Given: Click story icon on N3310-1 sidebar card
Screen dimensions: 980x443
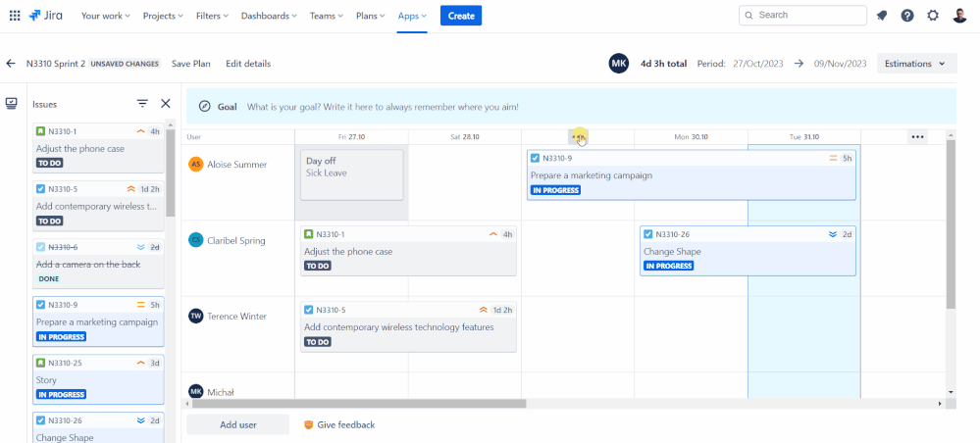Looking at the screenshot, I should click(40, 131).
